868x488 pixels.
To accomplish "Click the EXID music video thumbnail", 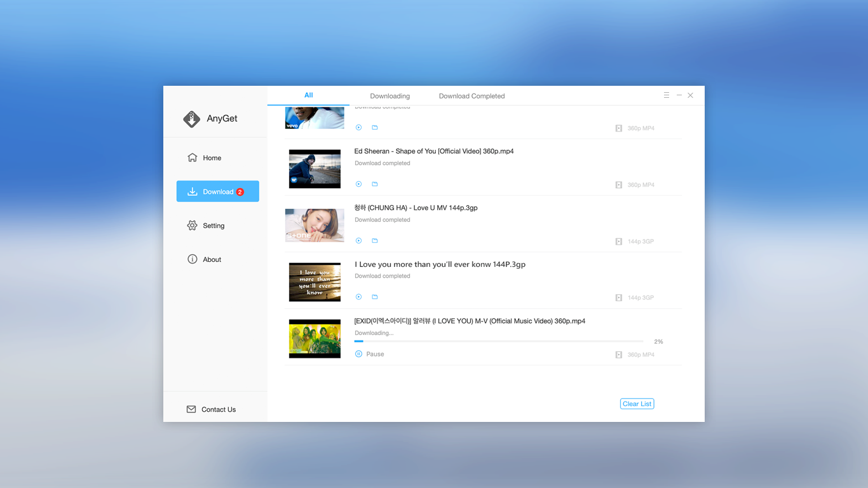I will [x=315, y=339].
